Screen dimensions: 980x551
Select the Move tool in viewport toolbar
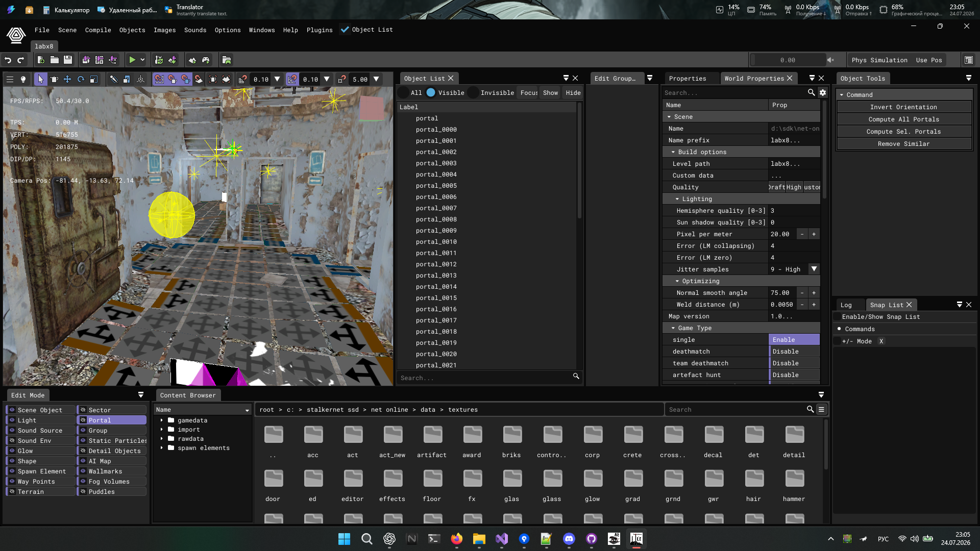point(67,79)
